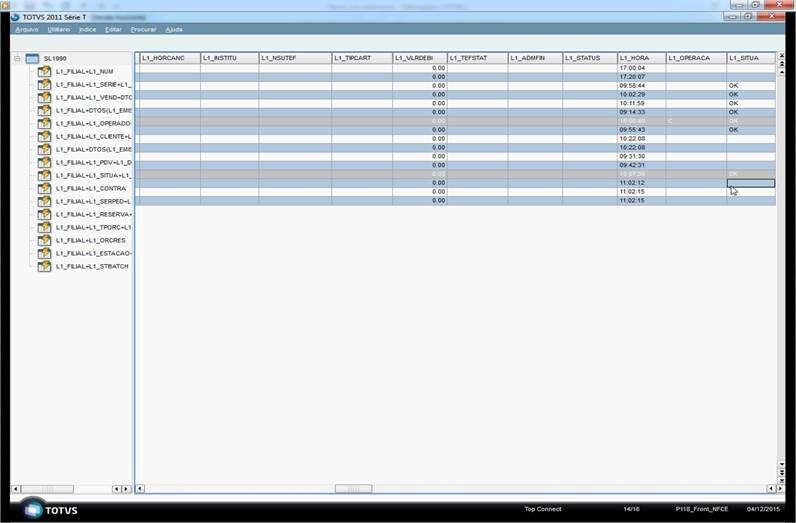The width and height of the screenshot is (796, 523).
Task: Select the 11:02:12 time cell
Action: [642, 183]
